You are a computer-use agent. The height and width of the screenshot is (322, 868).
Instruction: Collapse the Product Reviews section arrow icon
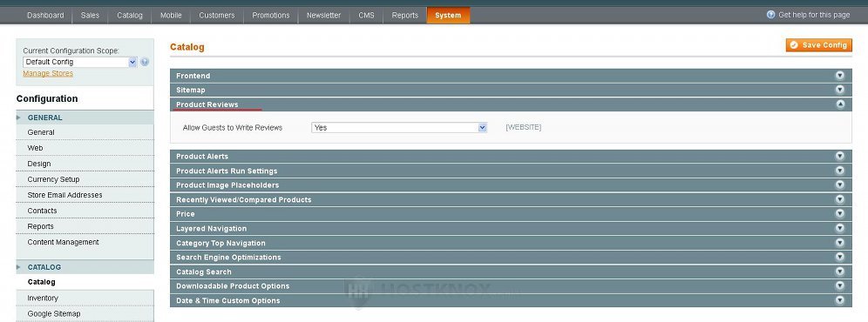pos(840,104)
